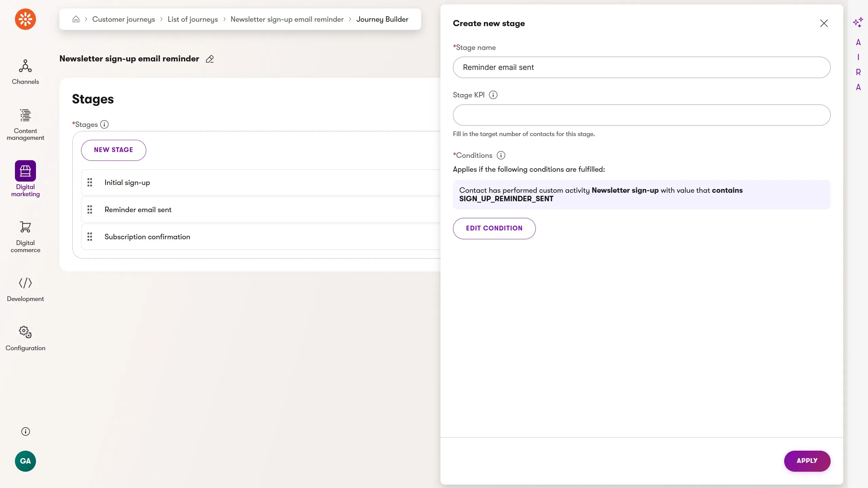868x488 pixels.
Task: Click the Conditions info icon
Action: pyautogui.click(x=501, y=155)
